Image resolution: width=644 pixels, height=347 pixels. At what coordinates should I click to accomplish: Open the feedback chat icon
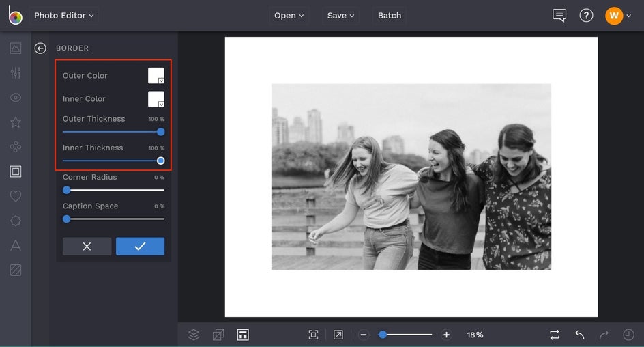[559, 16]
